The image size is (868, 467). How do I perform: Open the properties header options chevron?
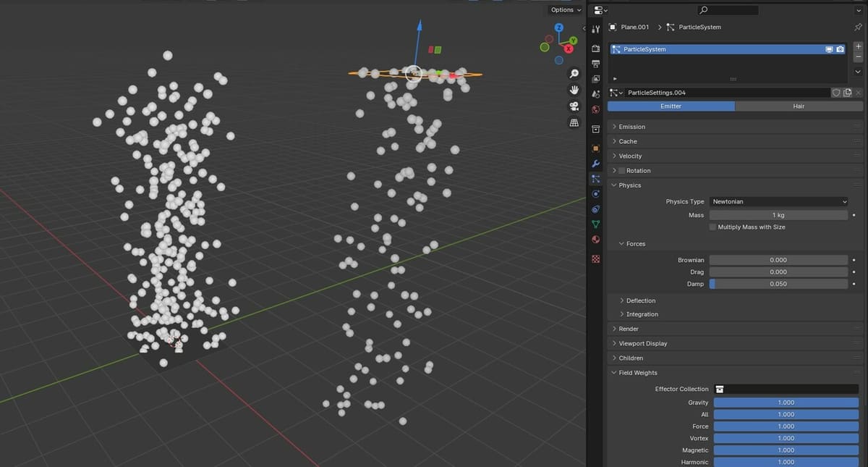pyautogui.click(x=858, y=10)
